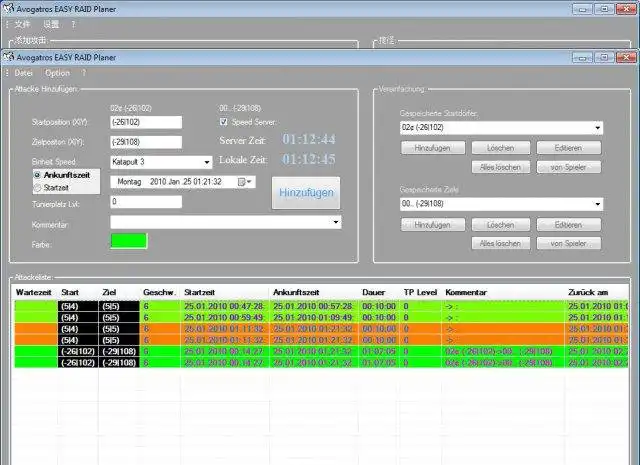Image resolution: width=640 pixels, height=465 pixels.
Task: Click the large Hinzufügen button
Action: pos(306,193)
